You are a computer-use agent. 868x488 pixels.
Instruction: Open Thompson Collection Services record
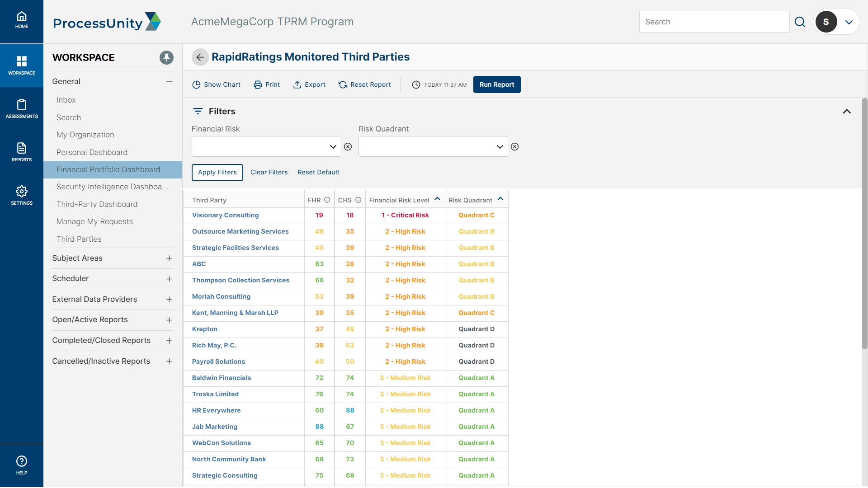(x=241, y=280)
